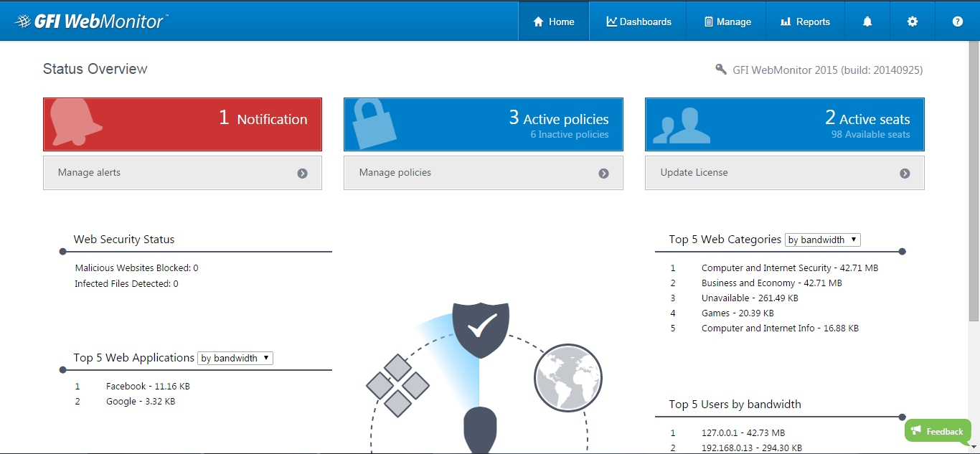Screen dimensions: 980x454
Task: Click the scrollbar down arrow
Action: point(974,448)
